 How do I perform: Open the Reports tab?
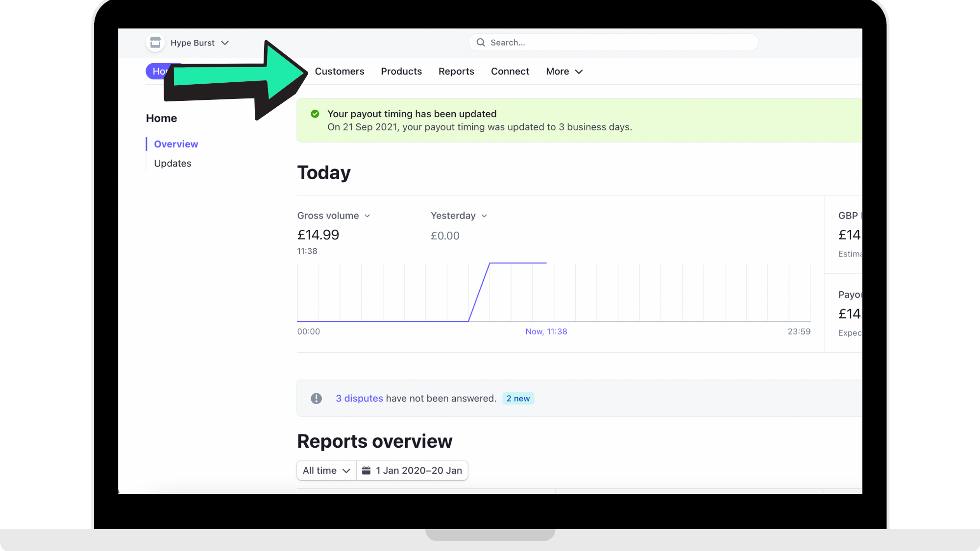click(456, 72)
